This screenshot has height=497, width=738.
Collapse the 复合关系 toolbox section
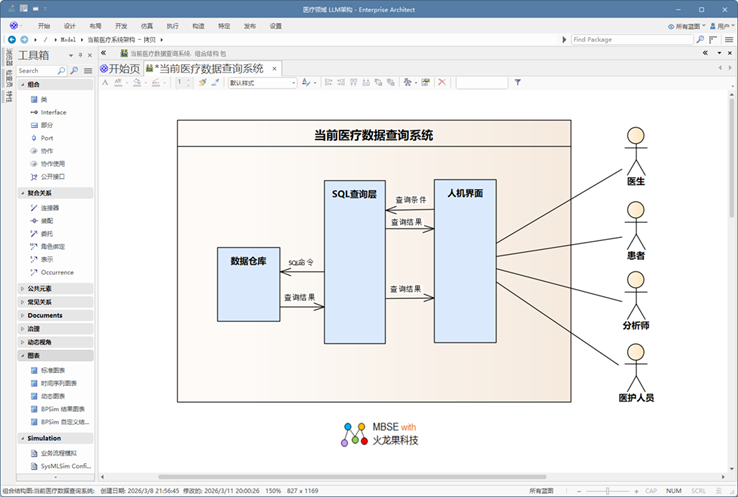[x=40, y=193]
